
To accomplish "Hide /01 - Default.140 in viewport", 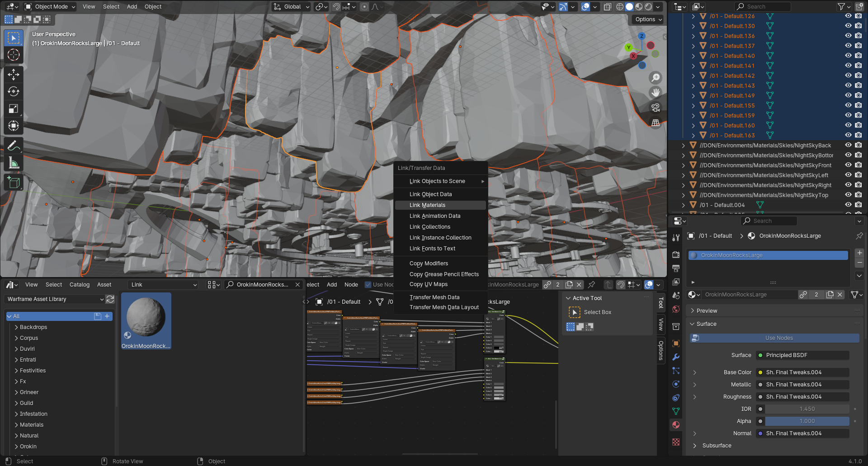I will coord(848,56).
